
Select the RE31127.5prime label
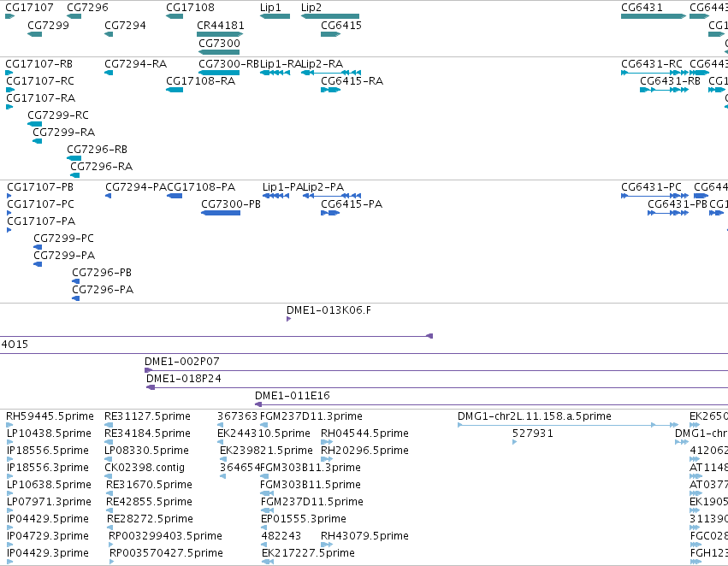click(148, 416)
